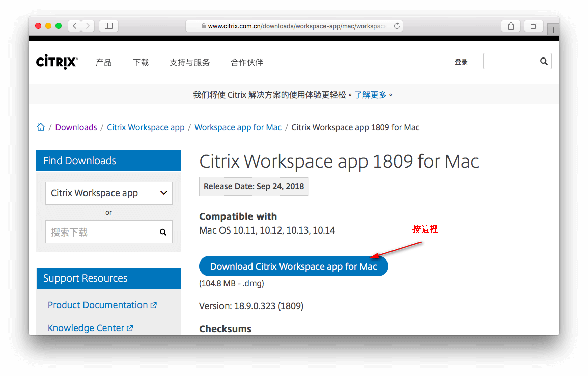Open Citrix Workspace app breadcrumb link
Viewport: 588px width, 376px height.
click(x=146, y=128)
